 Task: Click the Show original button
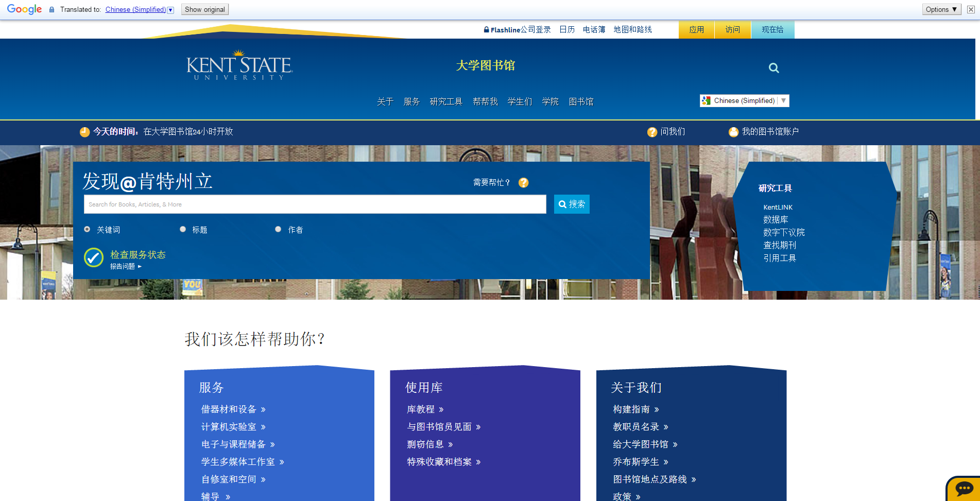(x=204, y=9)
